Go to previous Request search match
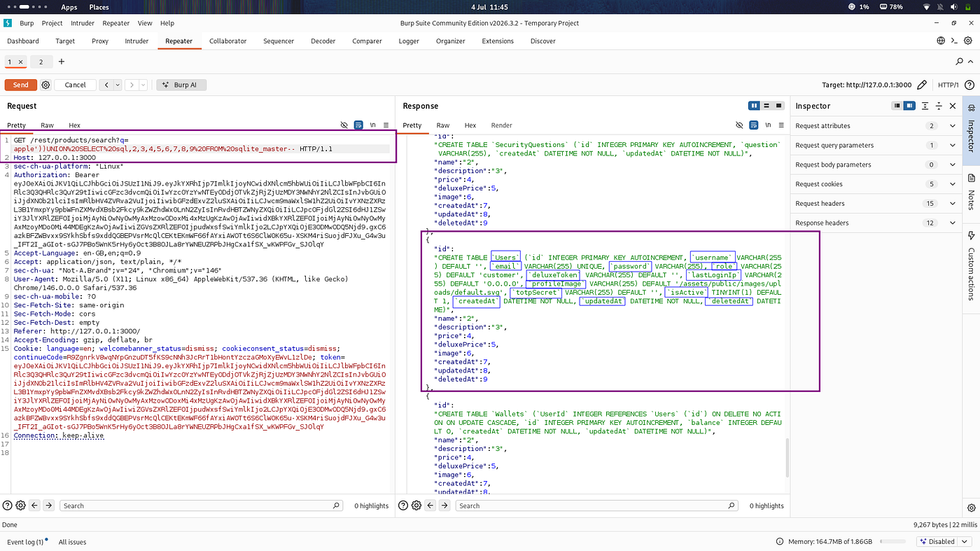The height and width of the screenshot is (551, 980). [x=36, y=505]
